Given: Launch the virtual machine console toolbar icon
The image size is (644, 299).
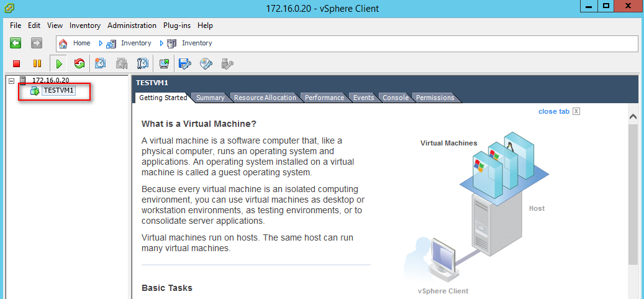Looking at the screenshot, I should coord(164,63).
